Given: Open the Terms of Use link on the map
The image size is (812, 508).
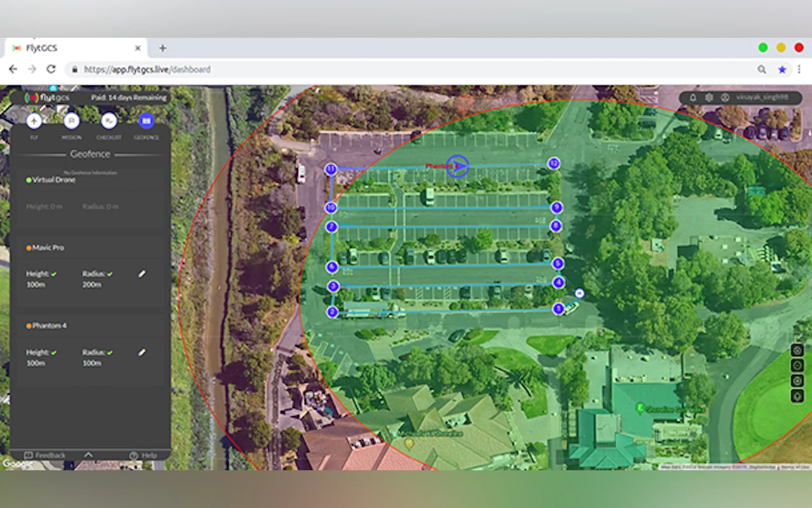Looking at the screenshot, I should tap(796, 467).
